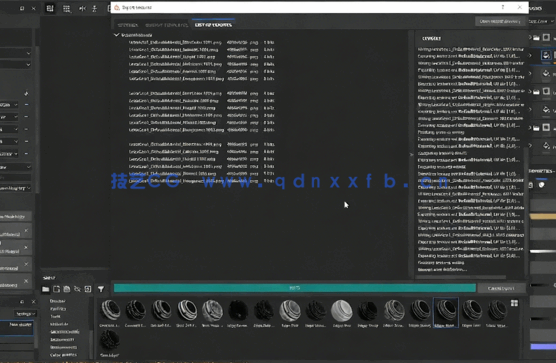Select Environments category in the shelf
This screenshot has width=556, height=363.
pyautogui.click(x=63, y=347)
